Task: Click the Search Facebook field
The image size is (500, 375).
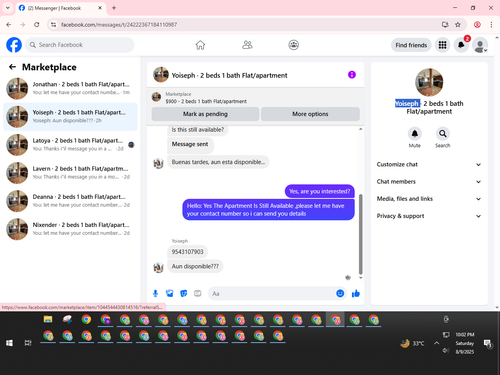Action: [80, 45]
